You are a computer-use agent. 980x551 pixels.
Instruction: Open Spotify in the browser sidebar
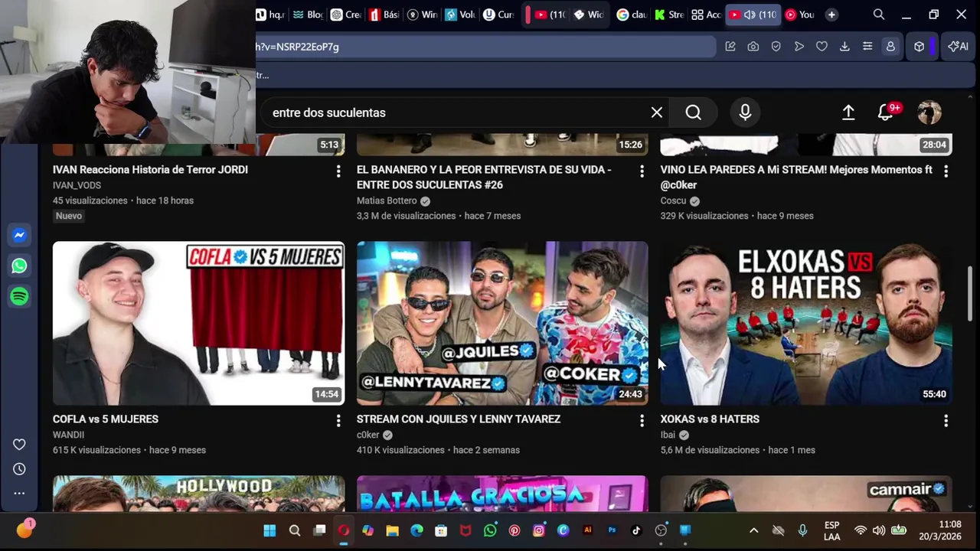(20, 296)
